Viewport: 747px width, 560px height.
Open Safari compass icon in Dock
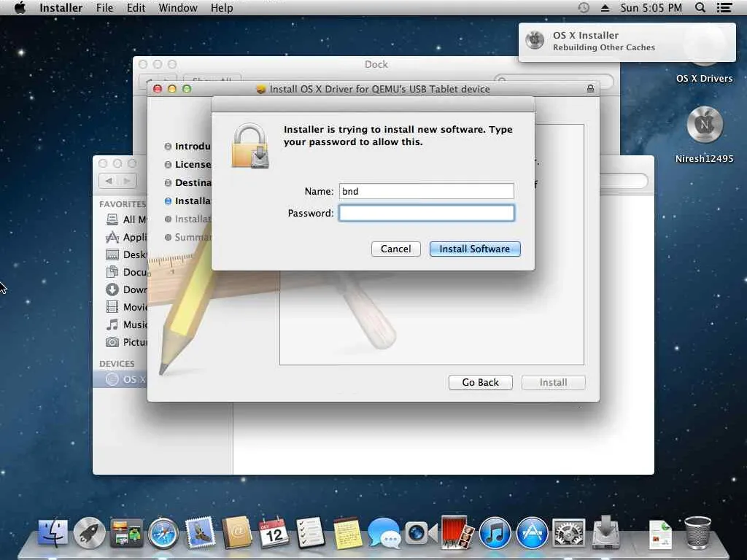pos(163,533)
